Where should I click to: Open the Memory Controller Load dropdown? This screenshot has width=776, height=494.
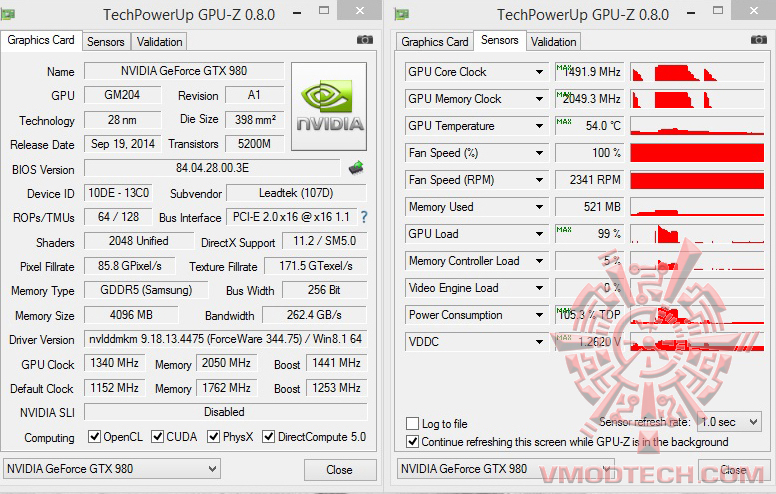pos(539,261)
